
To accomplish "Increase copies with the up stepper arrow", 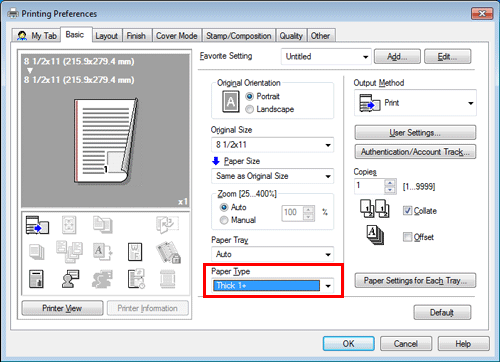I will [390, 183].
